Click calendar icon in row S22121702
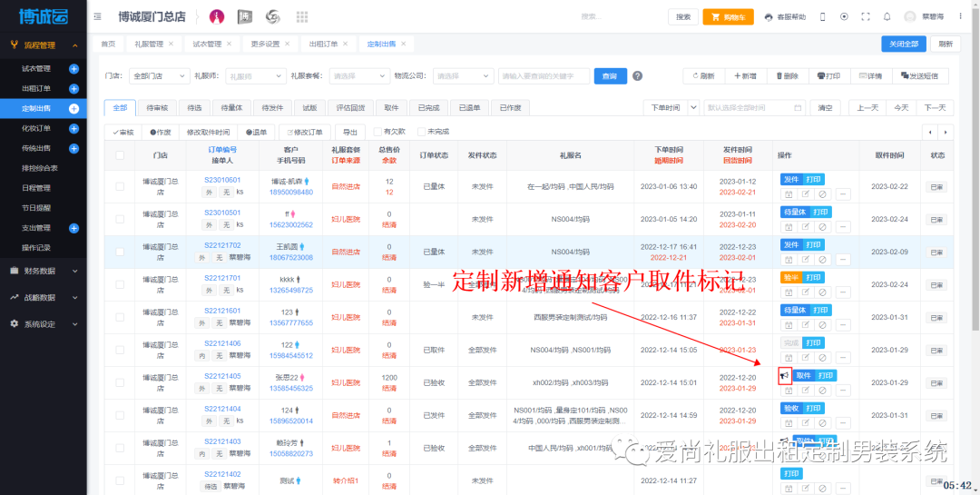 (789, 259)
